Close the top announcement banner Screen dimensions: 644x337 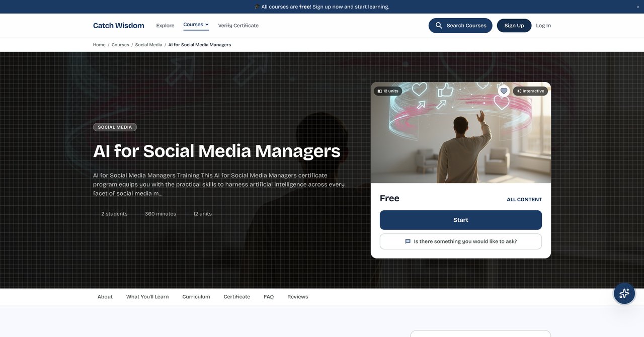[x=638, y=7]
